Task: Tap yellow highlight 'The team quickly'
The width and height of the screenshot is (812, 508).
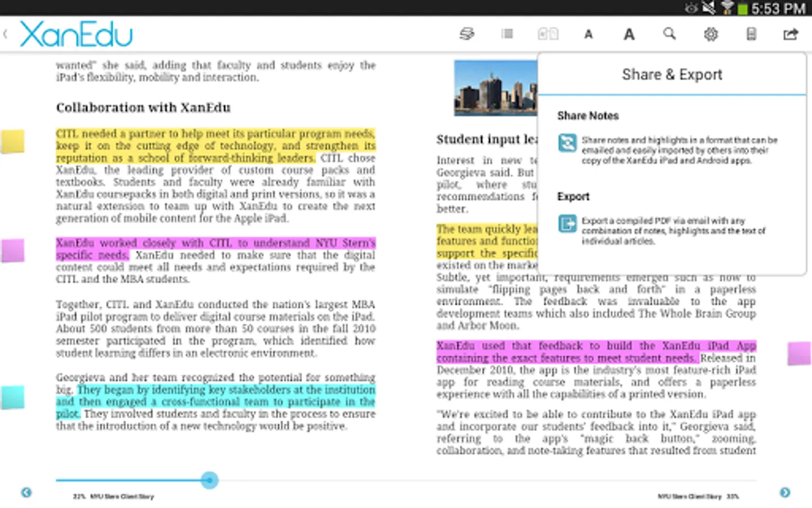Action: [x=487, y=241]
